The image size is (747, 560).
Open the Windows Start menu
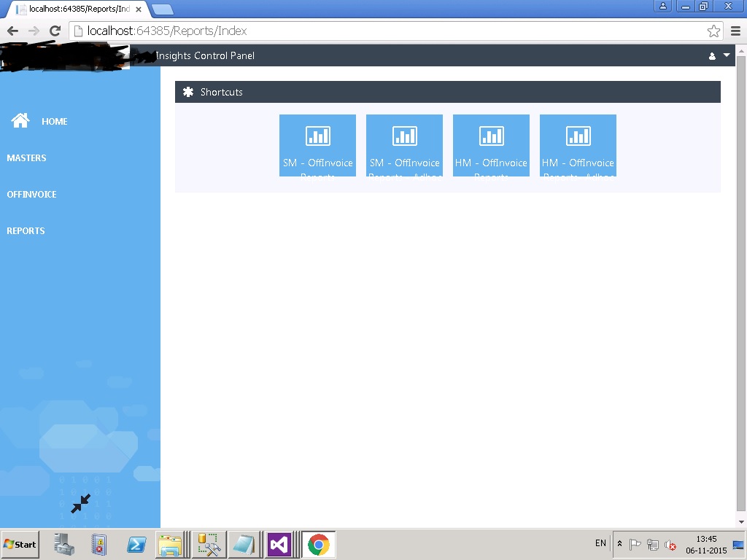point(20,544)
